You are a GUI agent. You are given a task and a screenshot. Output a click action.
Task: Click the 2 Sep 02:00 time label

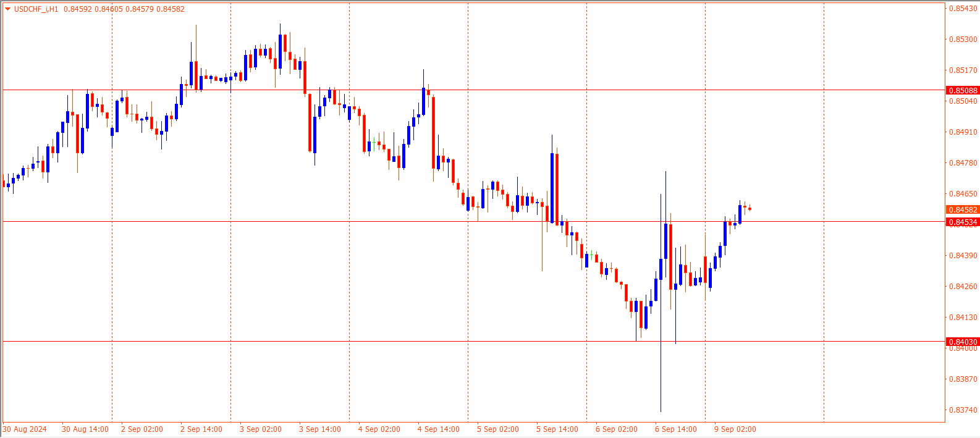coord(142,429)
